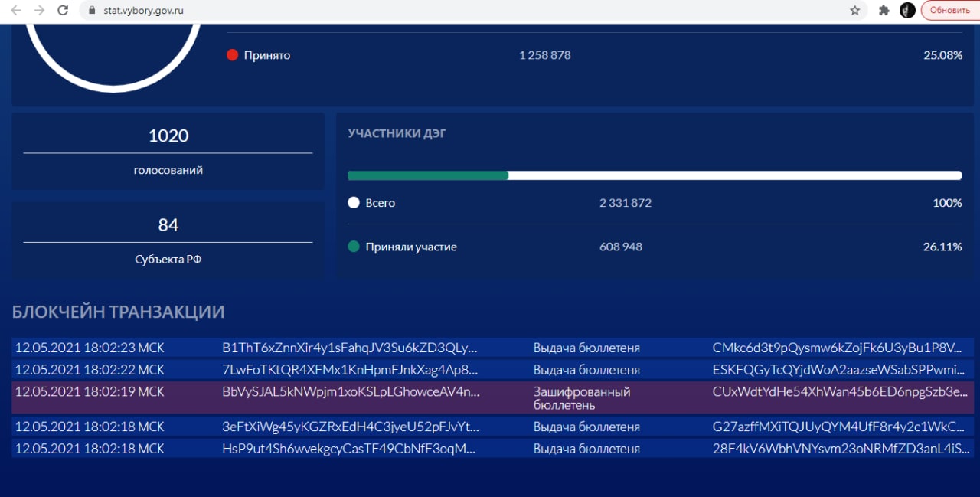Viewport: 980px width, 497px height.
Task: Select the 84 Субъекта РФ card
Action: [168, 240]
